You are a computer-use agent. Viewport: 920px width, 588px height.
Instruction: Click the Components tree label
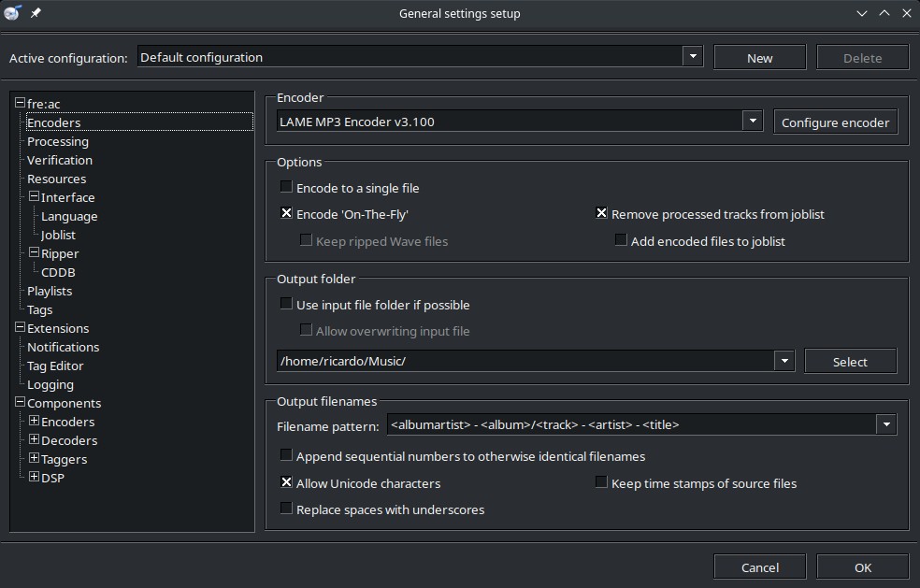coord(64,404)
